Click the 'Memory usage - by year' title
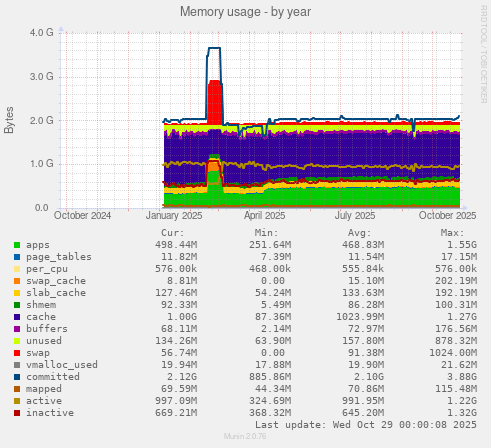Image resolution: width=491 pixels, height=448 pixels. click(245, 12)
